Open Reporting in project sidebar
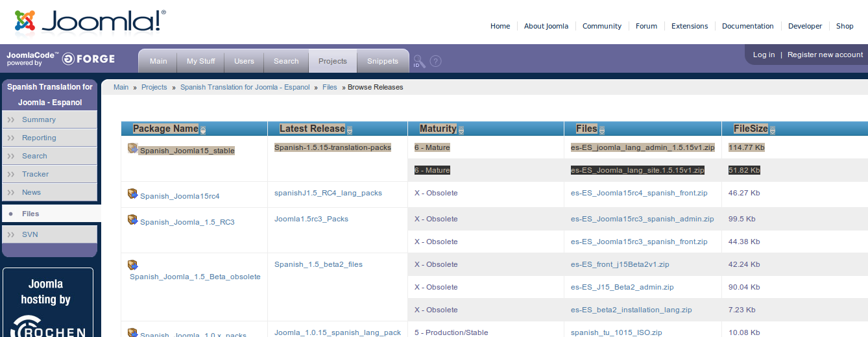868x337 pixels. [x=50, y=138]
